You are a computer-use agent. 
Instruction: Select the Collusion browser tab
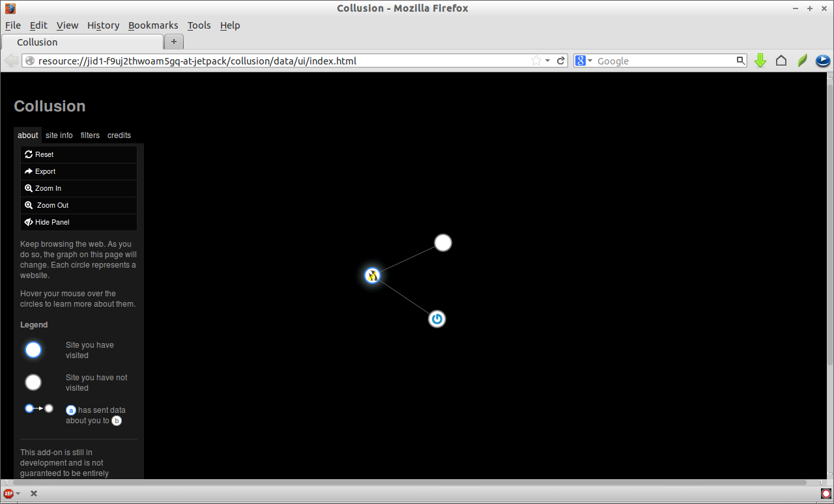[81, 42]
